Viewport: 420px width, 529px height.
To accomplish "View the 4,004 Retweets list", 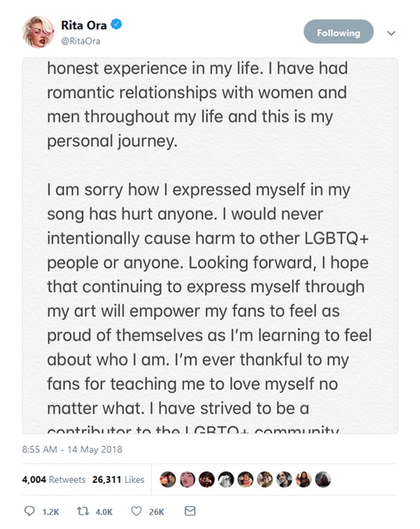I will 53,480.
